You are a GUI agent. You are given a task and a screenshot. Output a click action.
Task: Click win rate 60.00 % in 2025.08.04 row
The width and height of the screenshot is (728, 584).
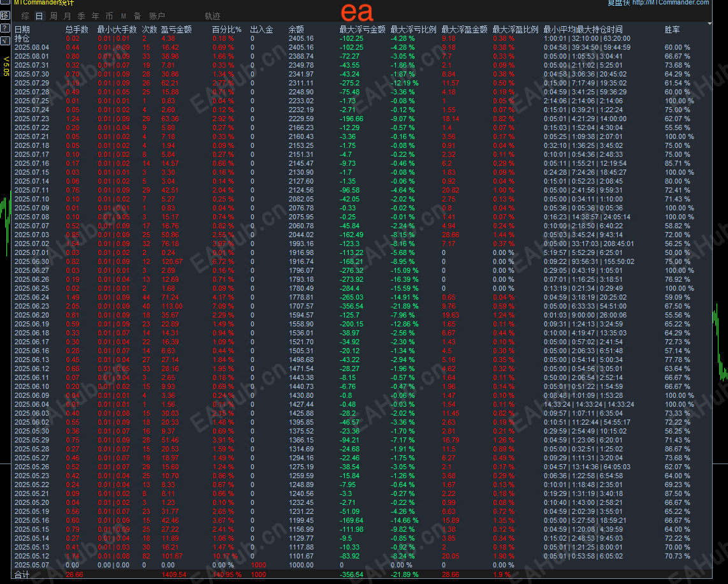coord(678,47)
